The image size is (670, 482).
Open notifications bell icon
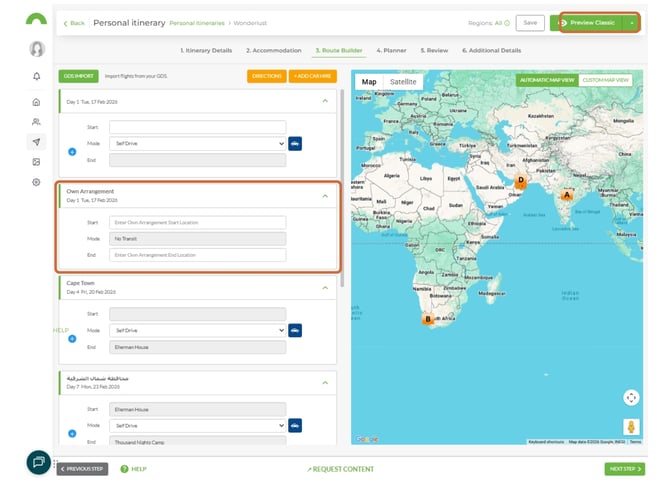pos(37,76)
